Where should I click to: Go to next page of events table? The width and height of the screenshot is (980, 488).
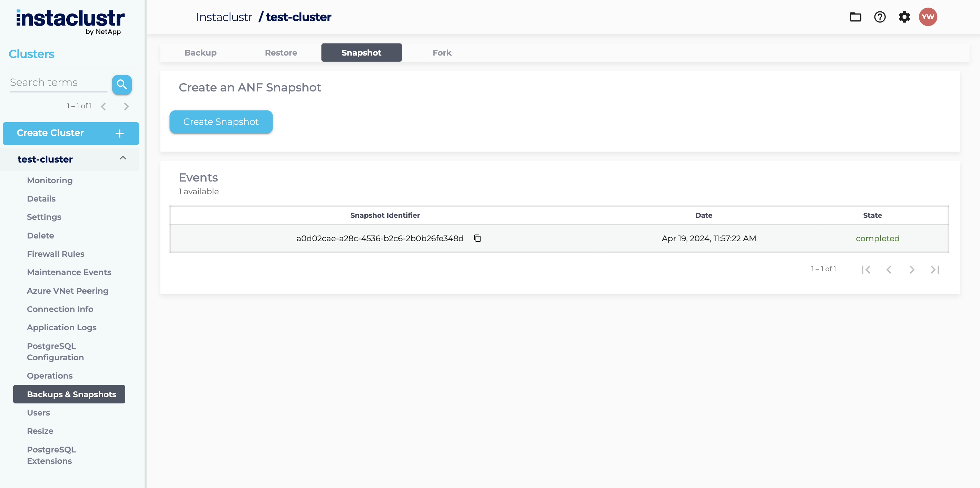click(912, 270)
